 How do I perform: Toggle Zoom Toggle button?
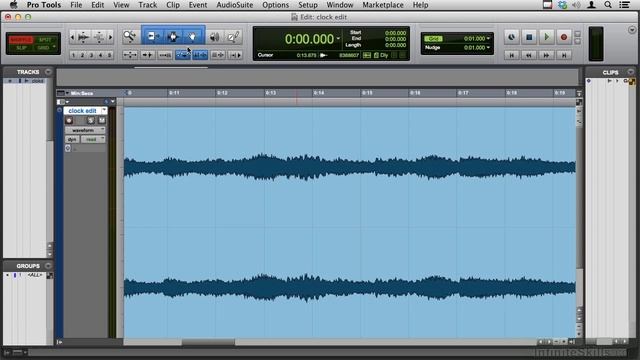tap(130, 55)
